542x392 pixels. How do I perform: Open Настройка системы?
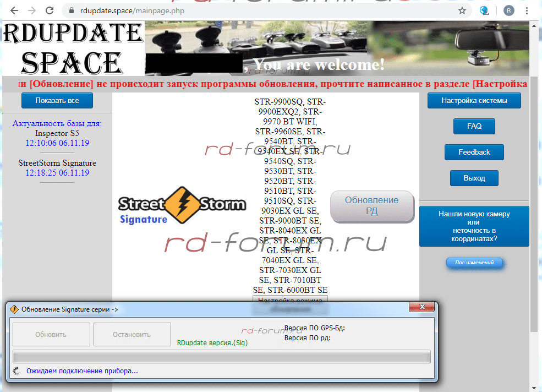tap(474, 100)
